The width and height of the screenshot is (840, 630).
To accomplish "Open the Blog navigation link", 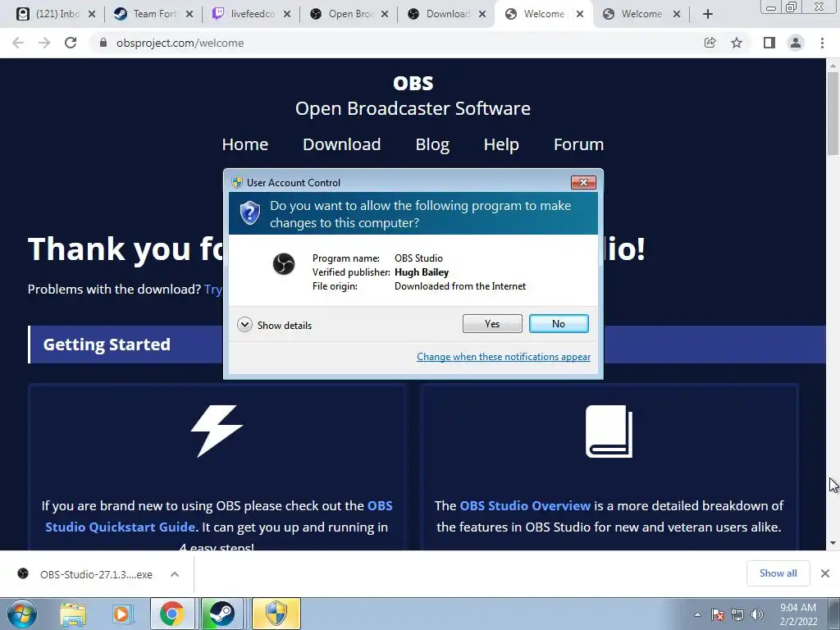I will [432, 144].
